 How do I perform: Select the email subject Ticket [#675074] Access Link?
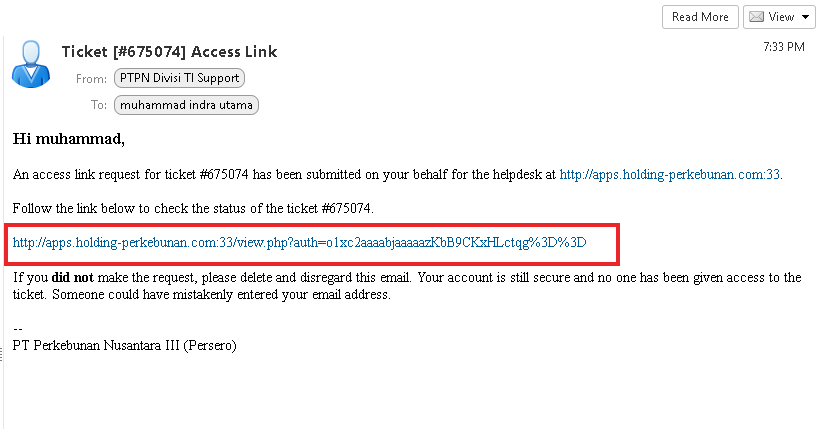169,51
